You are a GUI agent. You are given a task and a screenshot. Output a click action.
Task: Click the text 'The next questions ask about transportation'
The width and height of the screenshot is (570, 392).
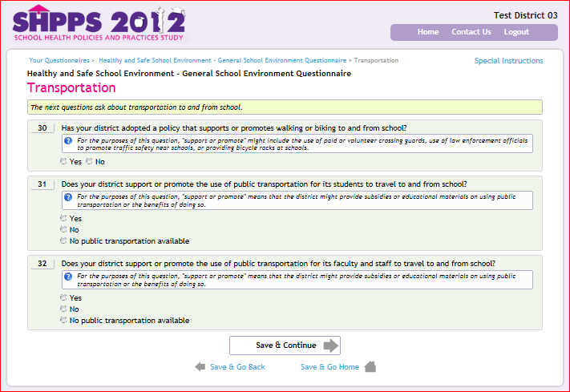[136, 107]
